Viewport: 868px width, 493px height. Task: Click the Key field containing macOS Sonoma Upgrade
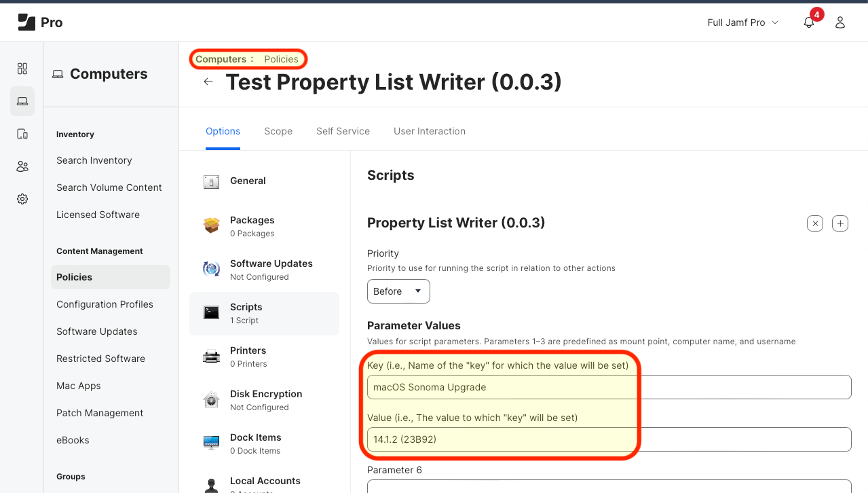pos(609,387)
